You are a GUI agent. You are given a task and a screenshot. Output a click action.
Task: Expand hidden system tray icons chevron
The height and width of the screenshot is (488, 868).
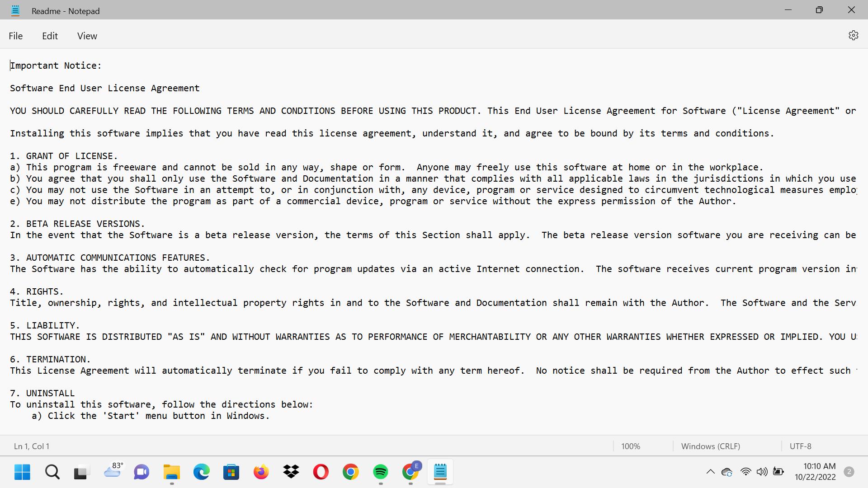point(710,472)
